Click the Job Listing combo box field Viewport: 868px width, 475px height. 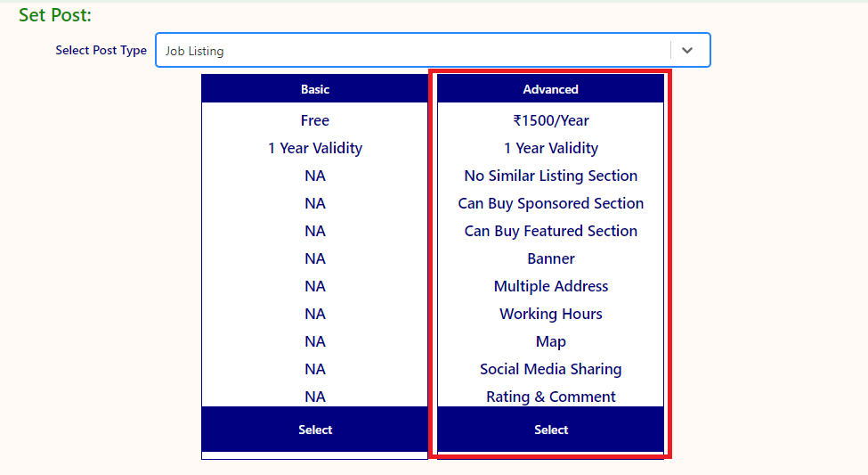pyautogui.click(x=412, y=51)
